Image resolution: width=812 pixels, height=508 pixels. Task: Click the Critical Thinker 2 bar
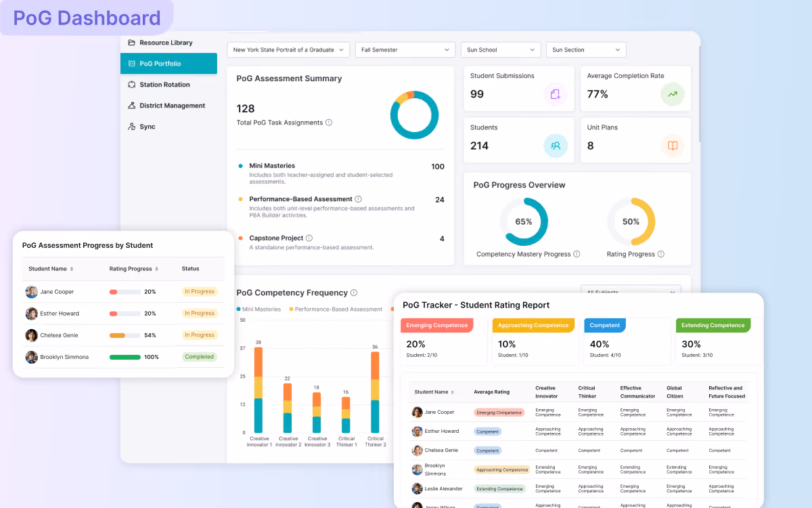tap(375, 392)
